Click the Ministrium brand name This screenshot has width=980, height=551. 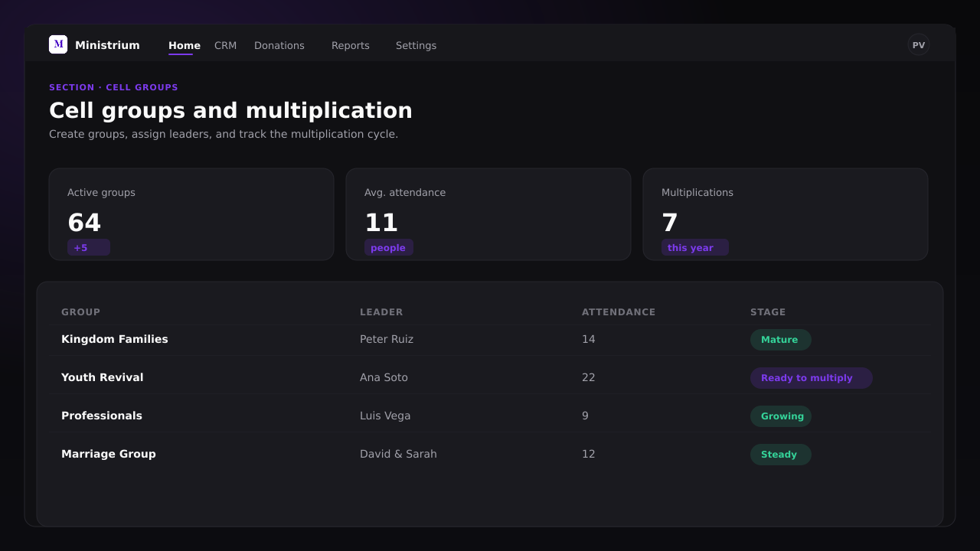pos(107,45)
